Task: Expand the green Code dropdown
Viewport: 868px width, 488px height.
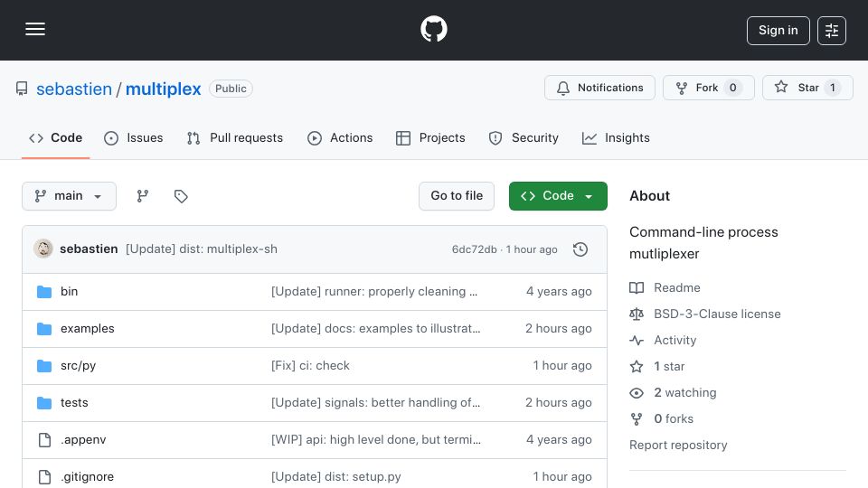Action: pos(558,196)
